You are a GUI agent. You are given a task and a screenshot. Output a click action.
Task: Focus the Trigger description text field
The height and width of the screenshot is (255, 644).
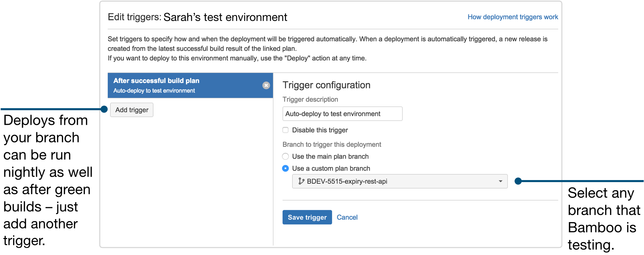[342, 114]
